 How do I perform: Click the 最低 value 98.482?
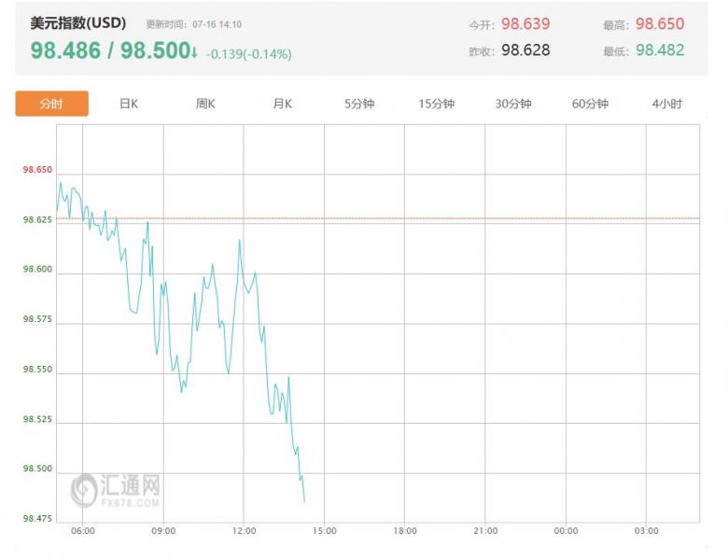[660, 50]
